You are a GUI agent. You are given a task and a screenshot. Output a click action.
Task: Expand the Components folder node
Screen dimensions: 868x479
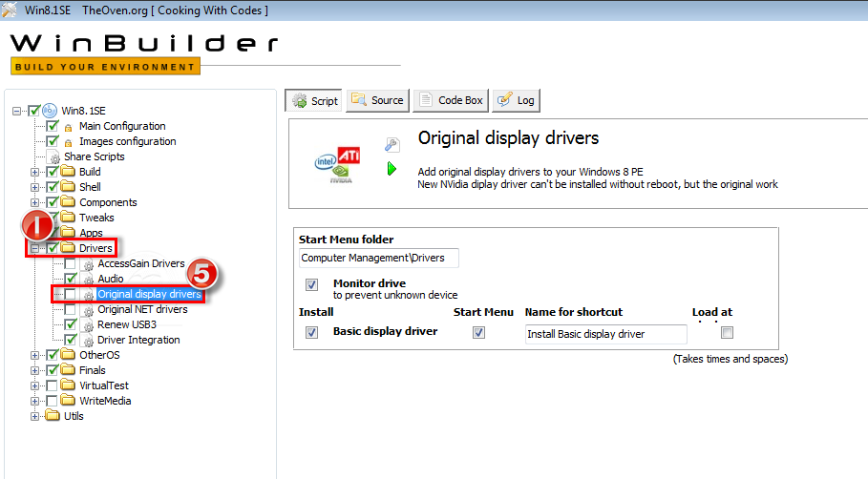click(35, 202)
